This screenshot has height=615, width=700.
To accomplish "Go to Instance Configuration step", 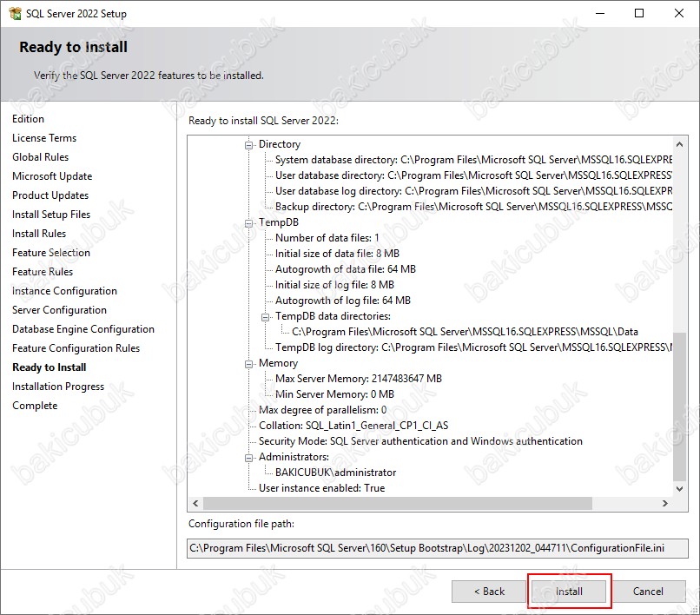I will coord(64,291).
